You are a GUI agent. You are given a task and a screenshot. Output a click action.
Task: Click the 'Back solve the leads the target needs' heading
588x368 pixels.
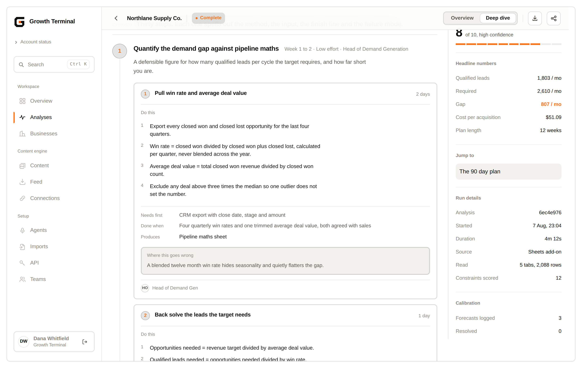click(203, 315)
